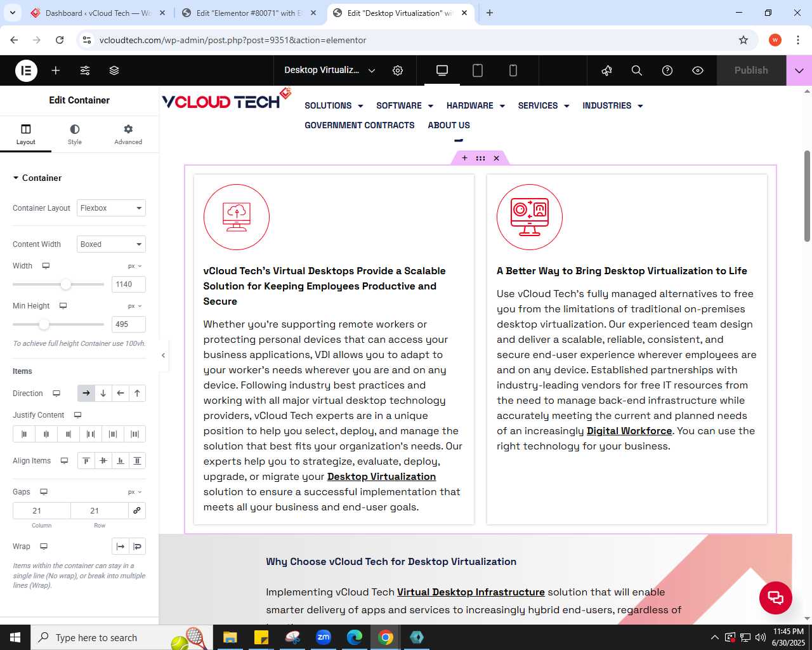
Task: Click the Min Height slider handle
Action: tap(44, 324)
